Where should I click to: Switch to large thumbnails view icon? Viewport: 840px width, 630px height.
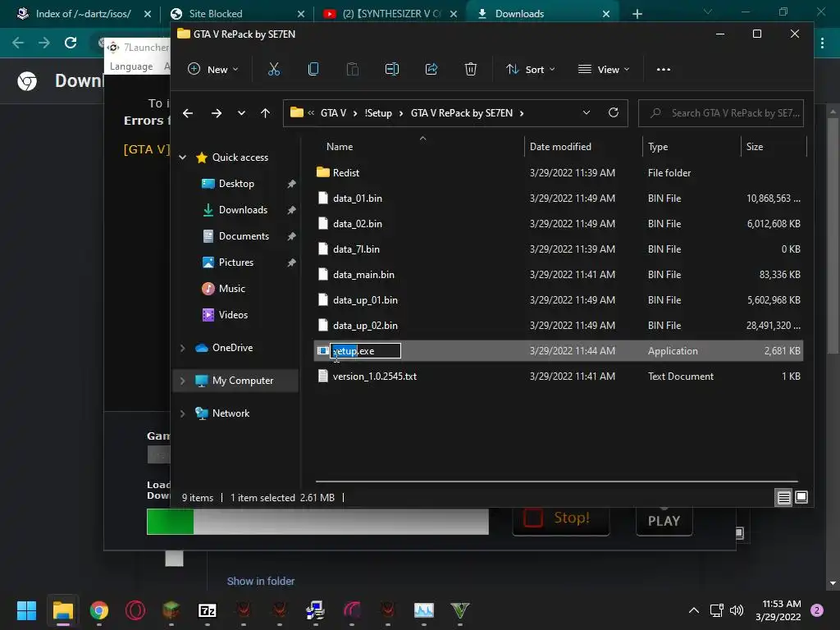[801, 497]
